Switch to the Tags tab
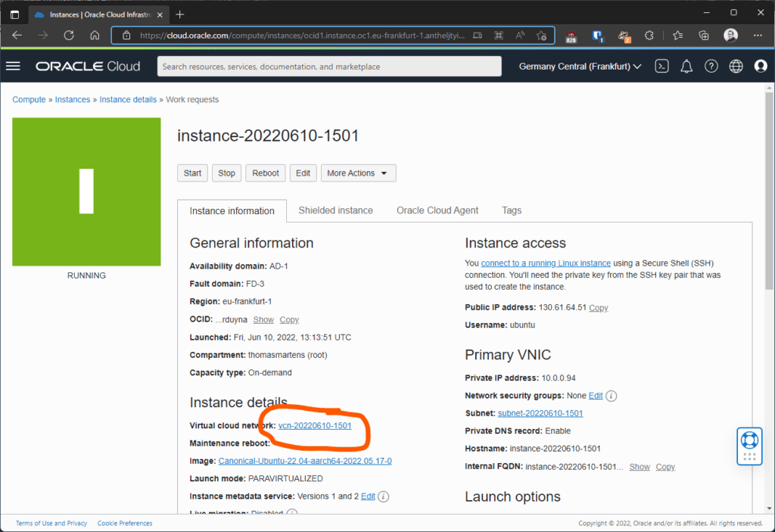Image resolution: width=775 pixels, height=532 pixels. pos(511,210)
